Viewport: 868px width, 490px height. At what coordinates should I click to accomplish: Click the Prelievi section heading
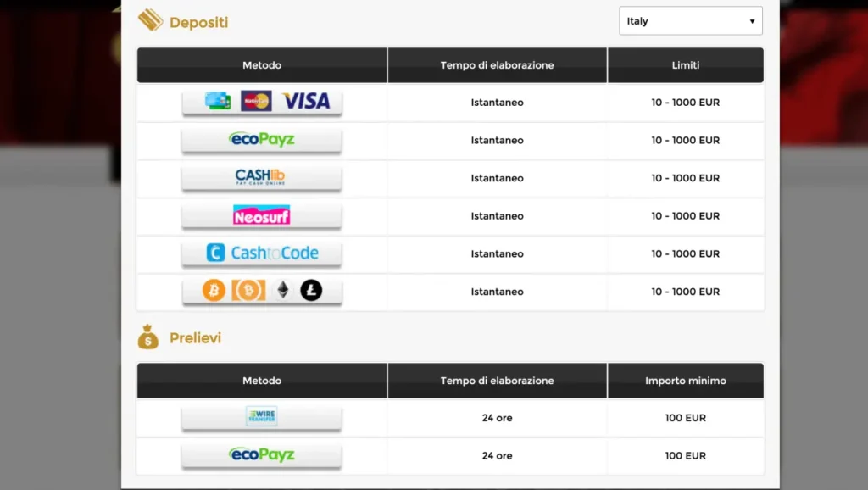[x=195, y=338]
